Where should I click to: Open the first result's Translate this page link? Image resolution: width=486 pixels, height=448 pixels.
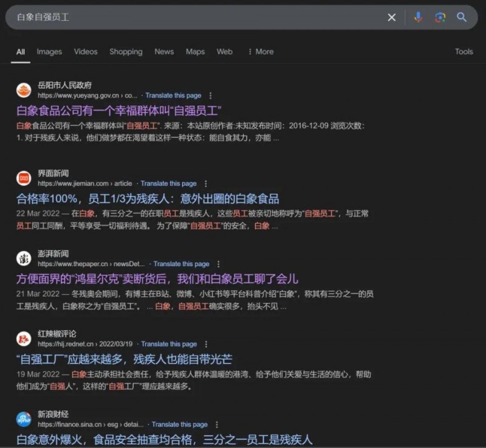(x=174, y=95)
